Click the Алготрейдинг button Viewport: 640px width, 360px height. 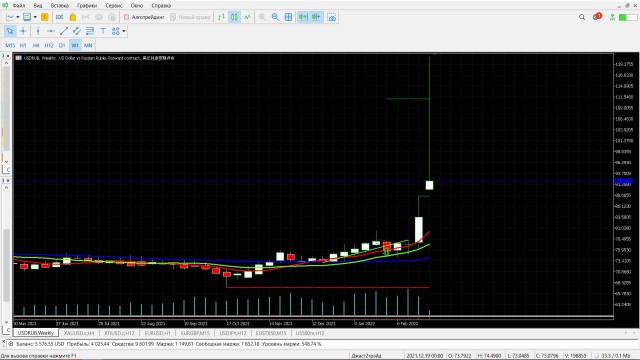click(x=144, y=17)
